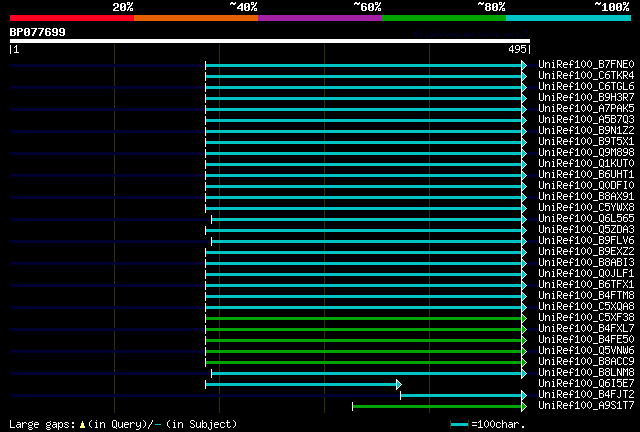
Task: Click the cyan alignment bar for Q6L565
Action: (x=367, y=220)
